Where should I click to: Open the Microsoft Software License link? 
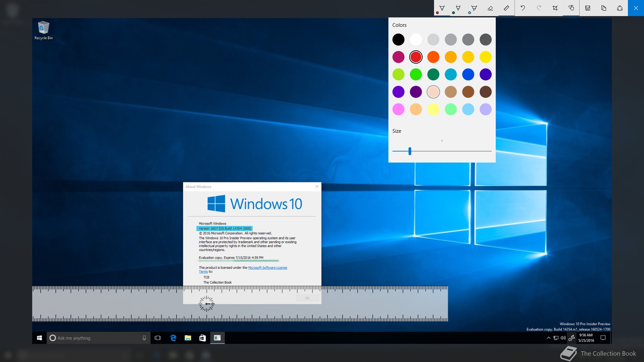pos(267,267)
